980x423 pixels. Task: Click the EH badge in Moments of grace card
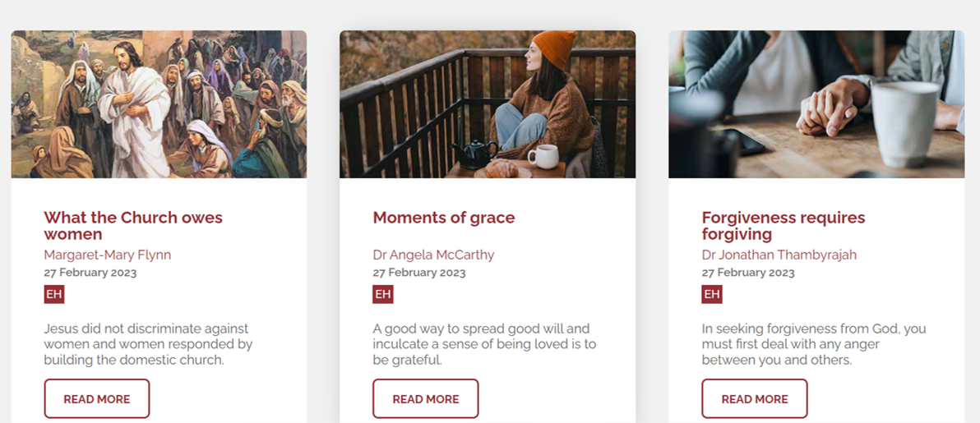[x=383, y=294]
